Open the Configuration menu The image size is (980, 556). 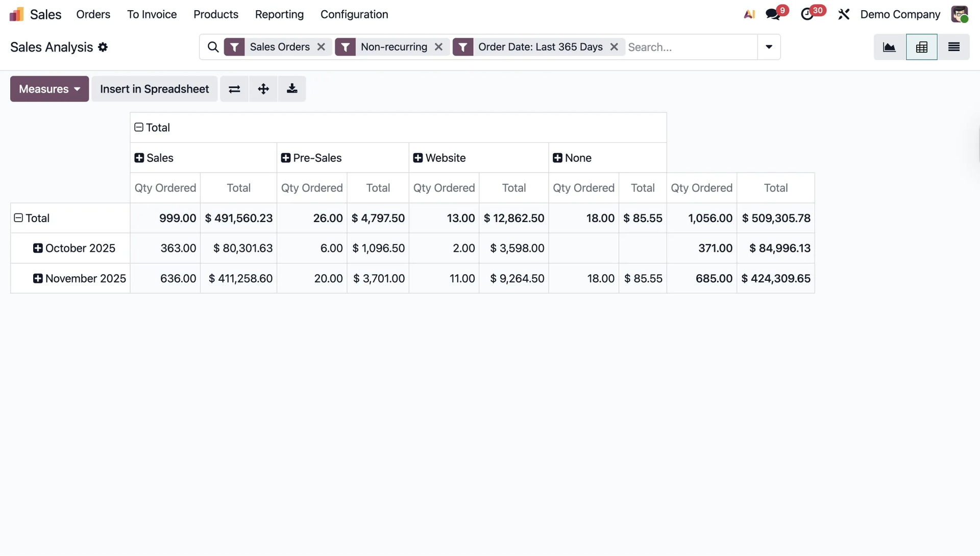coord(354,14)
